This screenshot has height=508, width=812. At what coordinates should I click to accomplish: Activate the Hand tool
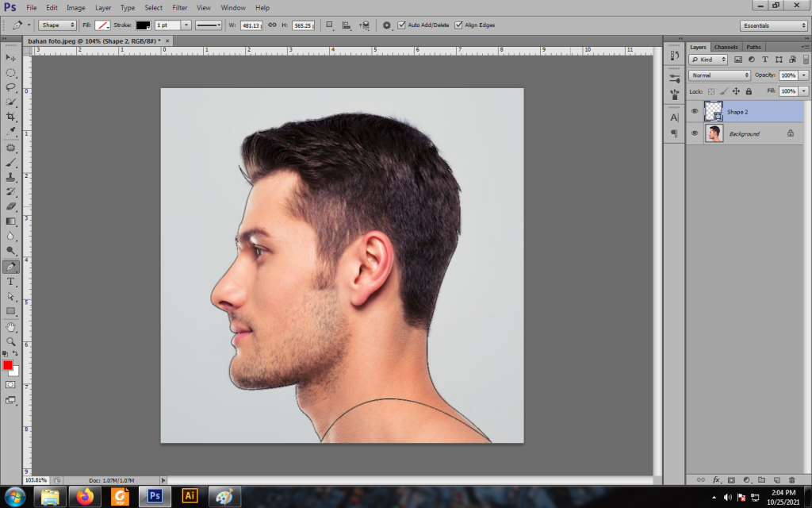[x=11, y=326]
